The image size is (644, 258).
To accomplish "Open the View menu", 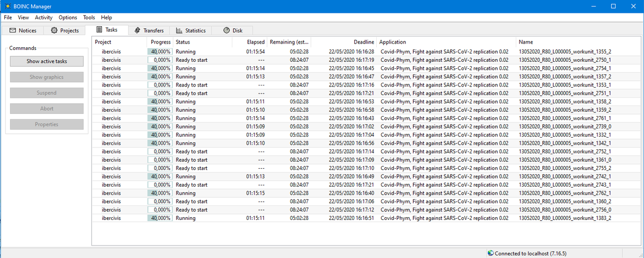I will point(23,18).
